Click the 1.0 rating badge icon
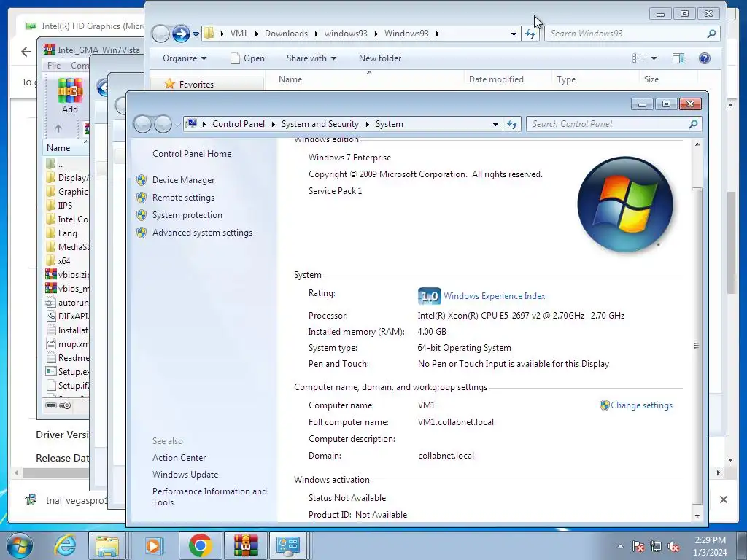The image size is (747, 560). pos(429,296)
